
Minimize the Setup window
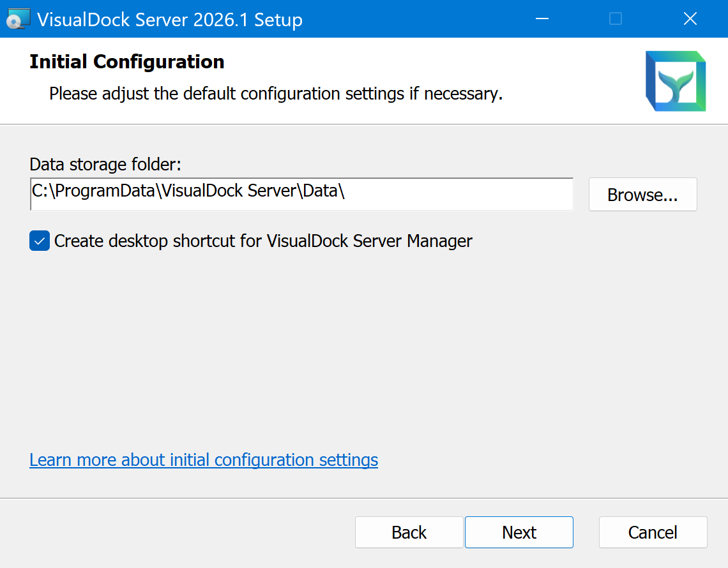(542, 19)
